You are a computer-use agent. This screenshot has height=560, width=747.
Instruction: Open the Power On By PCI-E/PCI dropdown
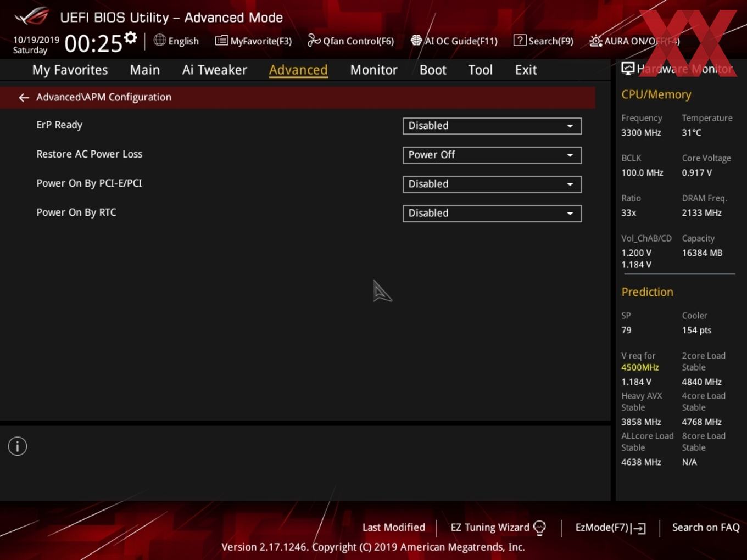(x=492, y=184)
